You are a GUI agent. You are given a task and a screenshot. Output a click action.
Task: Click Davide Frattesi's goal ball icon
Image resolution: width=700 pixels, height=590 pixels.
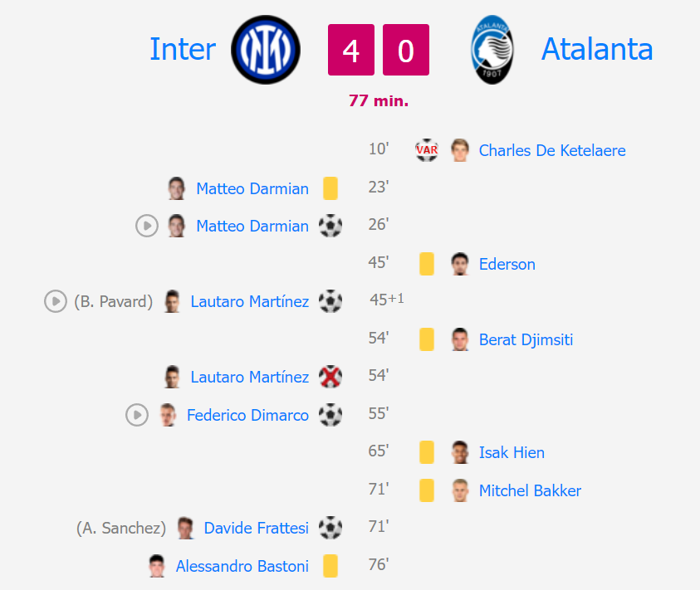click(330, 528)
